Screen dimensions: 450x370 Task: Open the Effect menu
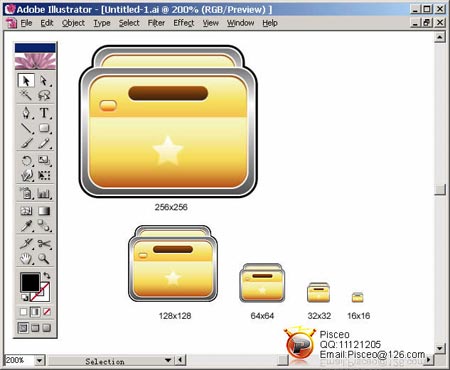184,23
